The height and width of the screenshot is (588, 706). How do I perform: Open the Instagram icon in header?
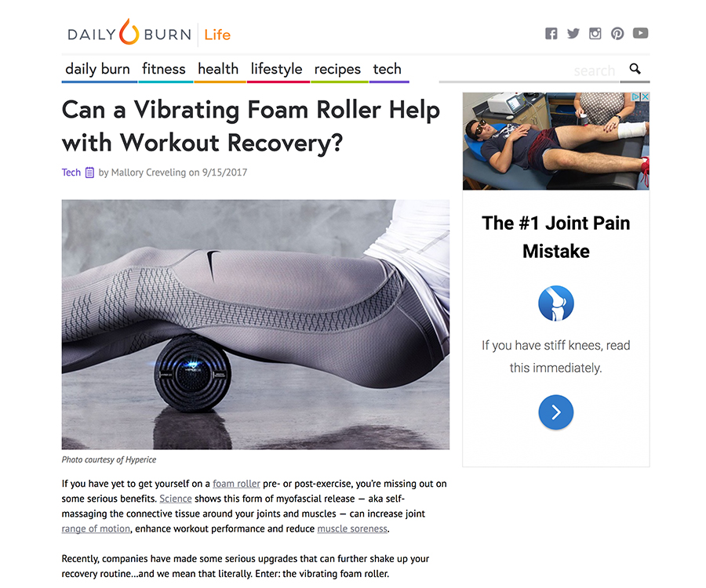tap(595, 33)
